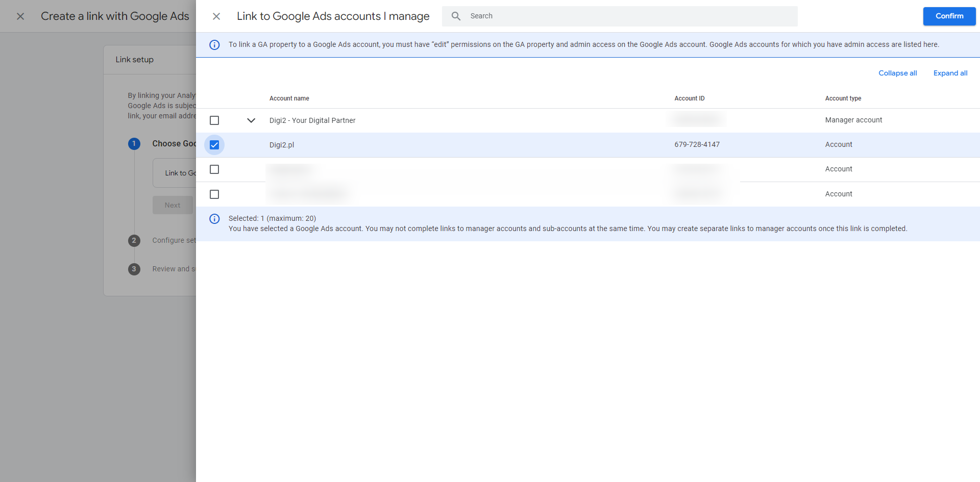Click Digi2 - Your Digital Partner name
Image resolution: width=980 pixels, height=482 pixels.
coord(312,120)
